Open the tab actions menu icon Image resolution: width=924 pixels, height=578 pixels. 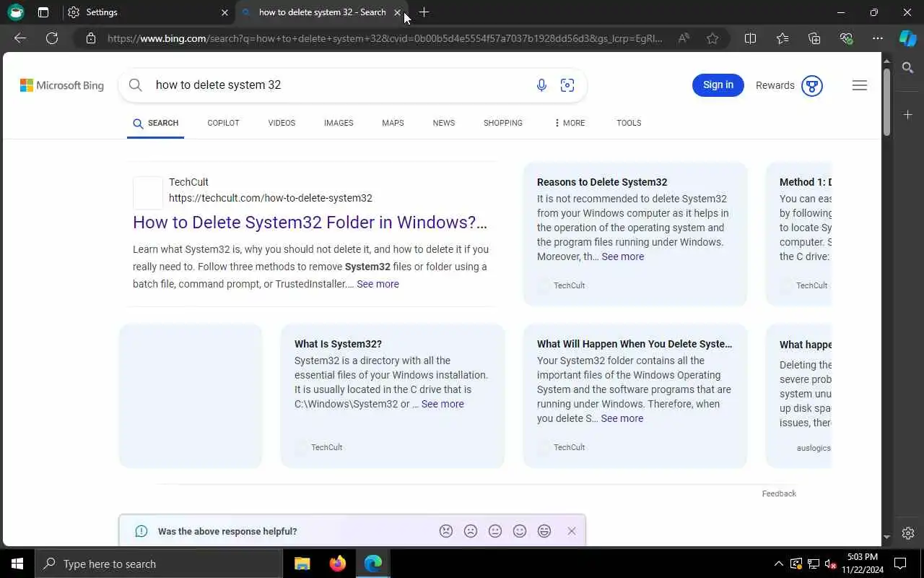click(43, 12)
